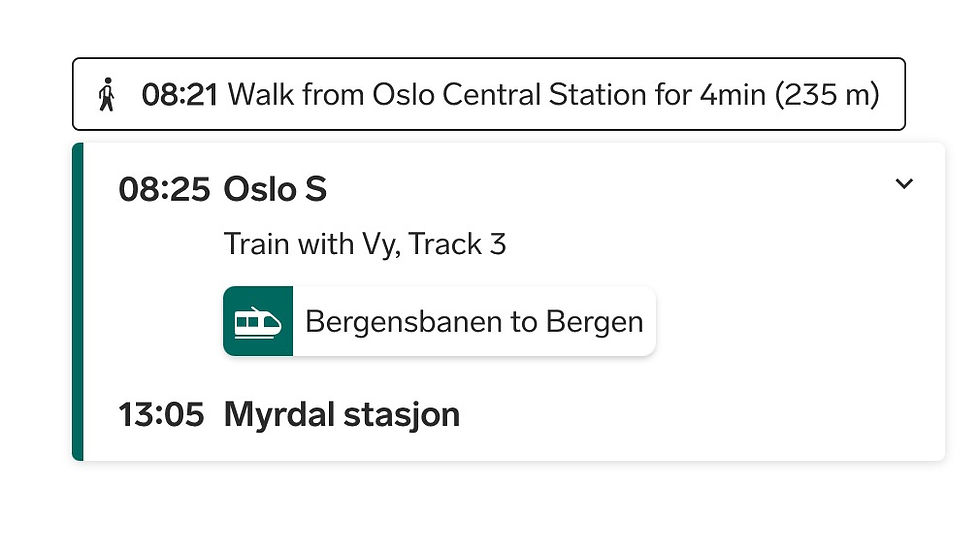This screenshot has height=551, width=980.
Task: Click the walking pedestrian icon
Action: [107, 96]
